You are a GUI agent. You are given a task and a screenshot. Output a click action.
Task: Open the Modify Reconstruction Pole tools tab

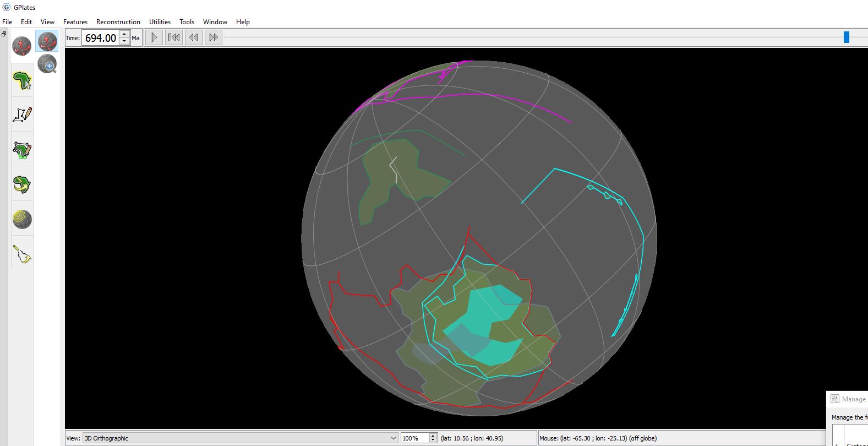(x=22, y=184)
